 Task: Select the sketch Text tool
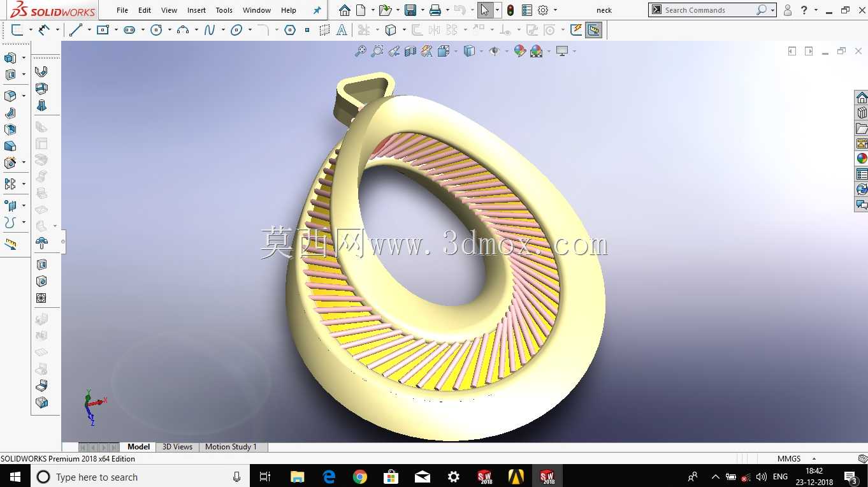tap(342, 30)
